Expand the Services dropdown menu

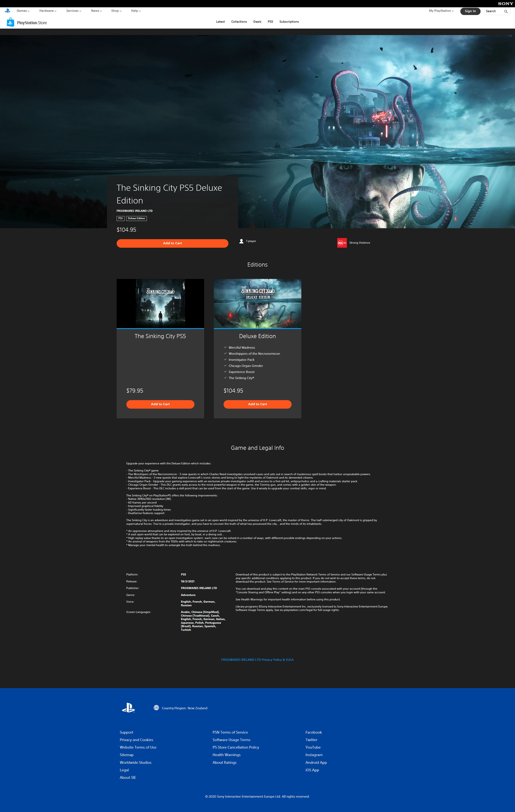(x=74, y=11)
